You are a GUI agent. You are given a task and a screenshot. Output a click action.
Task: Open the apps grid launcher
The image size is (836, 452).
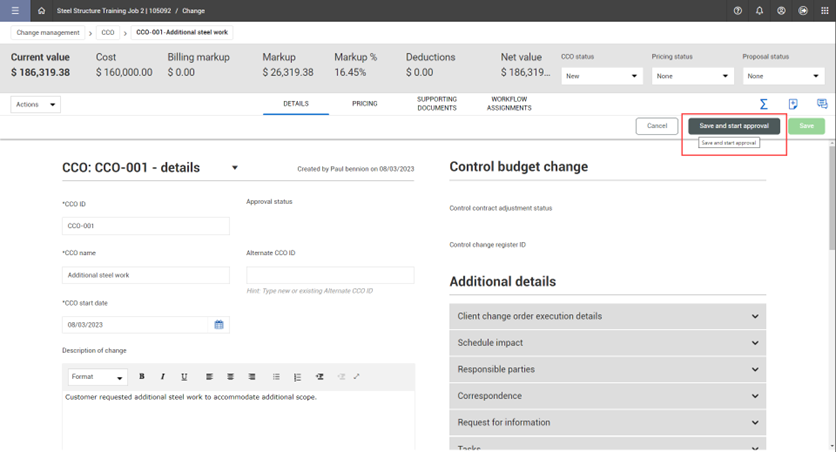pyautogui.click(x=825, y=11)
